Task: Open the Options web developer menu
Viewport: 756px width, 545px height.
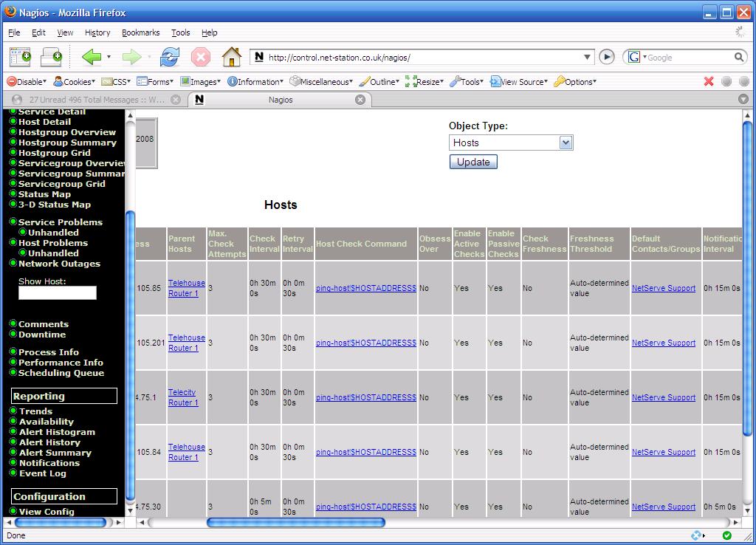Action: click(575, 82)
